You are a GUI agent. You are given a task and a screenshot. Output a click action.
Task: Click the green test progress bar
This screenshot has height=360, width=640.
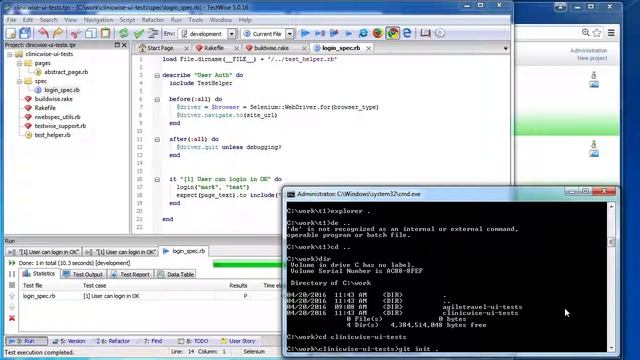click(248, 264)
